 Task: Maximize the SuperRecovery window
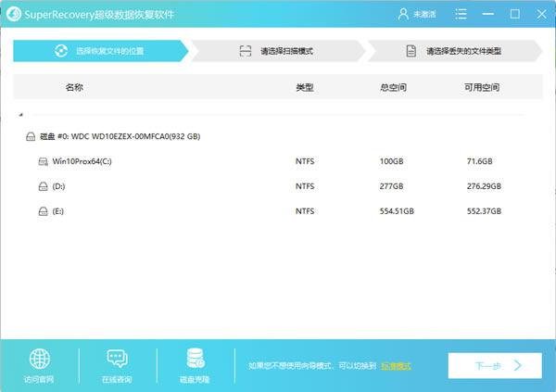click(516, 14)
